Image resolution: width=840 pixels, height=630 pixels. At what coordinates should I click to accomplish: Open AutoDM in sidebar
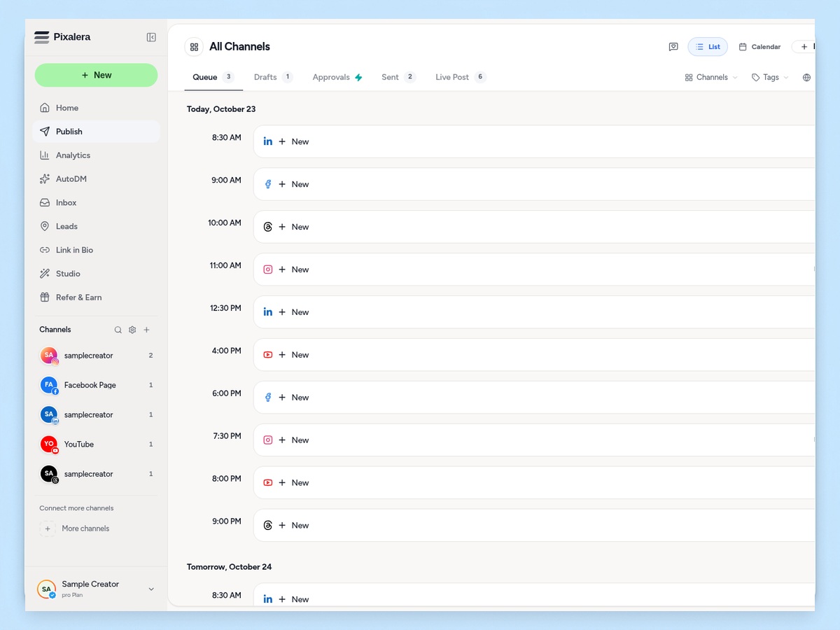[96, 179]
